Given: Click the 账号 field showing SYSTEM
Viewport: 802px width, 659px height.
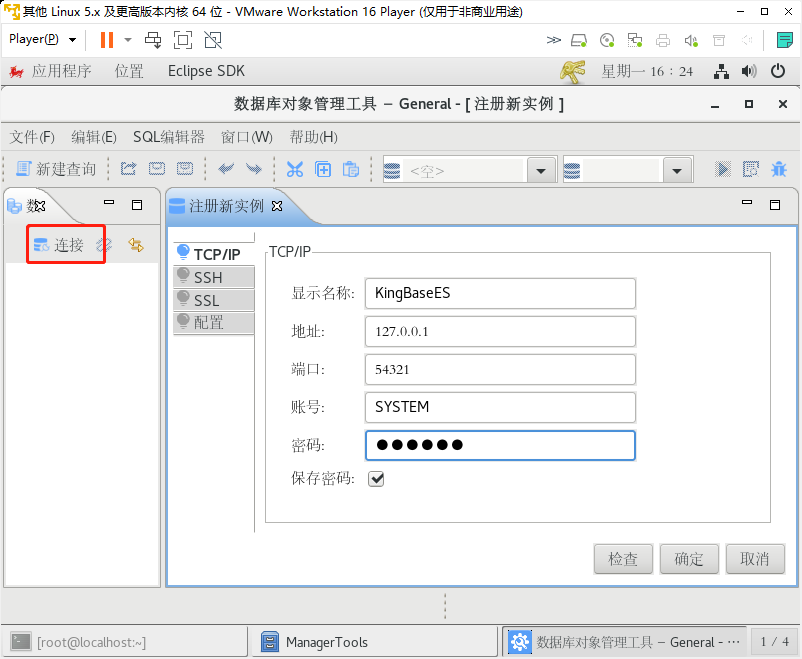Looking at the screenshot, I should (500, 407).
